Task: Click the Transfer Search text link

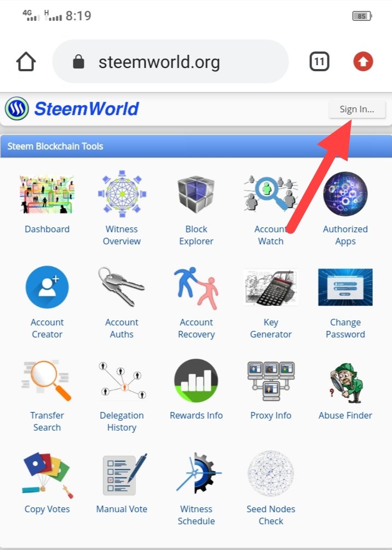Action: [x=47, y=421]
